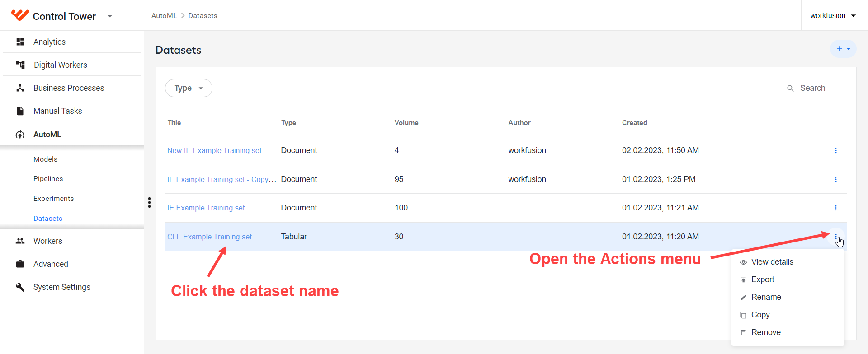Image resolution: width=868 pixels, height=354 pixels.
Task: Click the created date 01.02.2023, 1:25 PM
Action: click(659, 179)
